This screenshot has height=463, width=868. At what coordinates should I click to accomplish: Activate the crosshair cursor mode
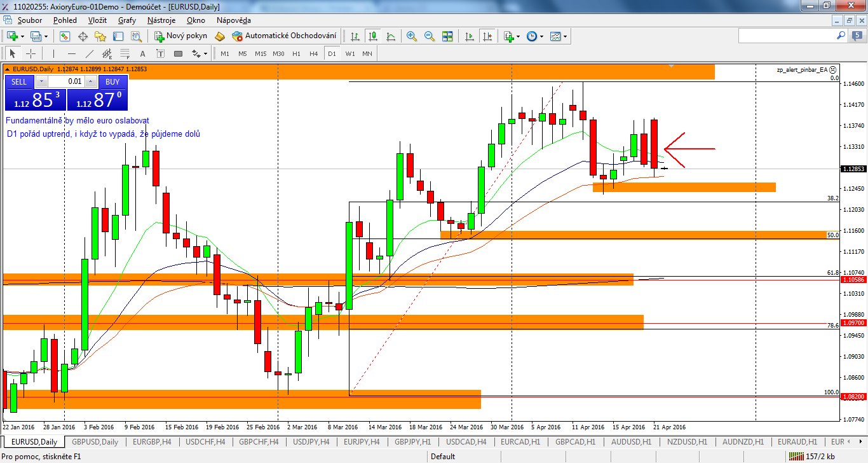(x=31, y=53)
